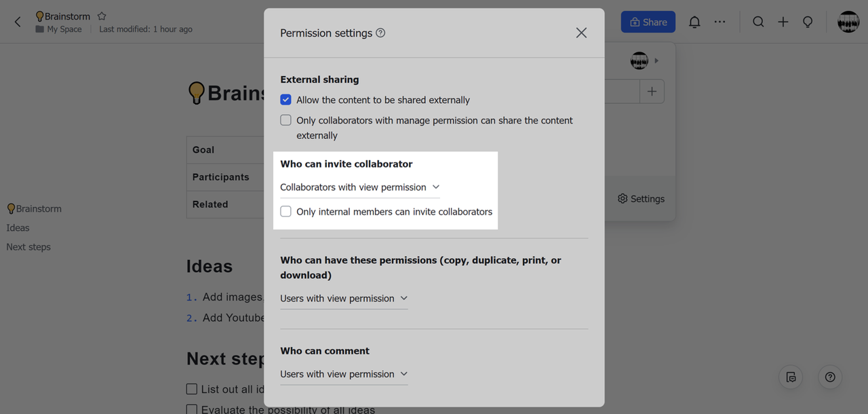Open the Who can invite collaborator dropdown
Viewport: 868px width, 414px height.
point(359,187)
